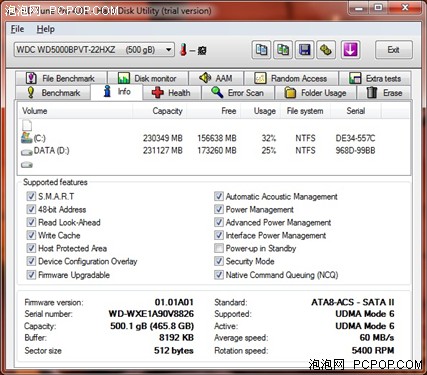Click the WD-WXE1A90V8826 serial number text
Viewport: 427px width, 375px height.
point(151,314)
